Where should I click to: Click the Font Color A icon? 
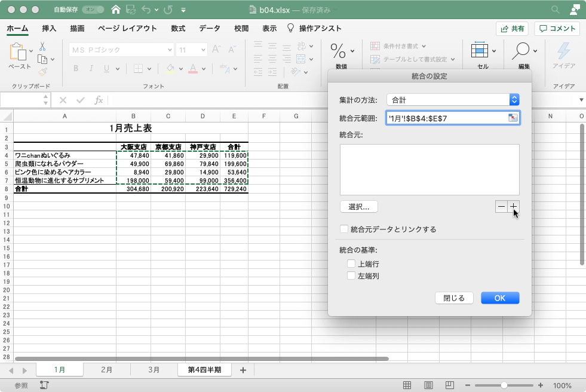coord(193,68)
